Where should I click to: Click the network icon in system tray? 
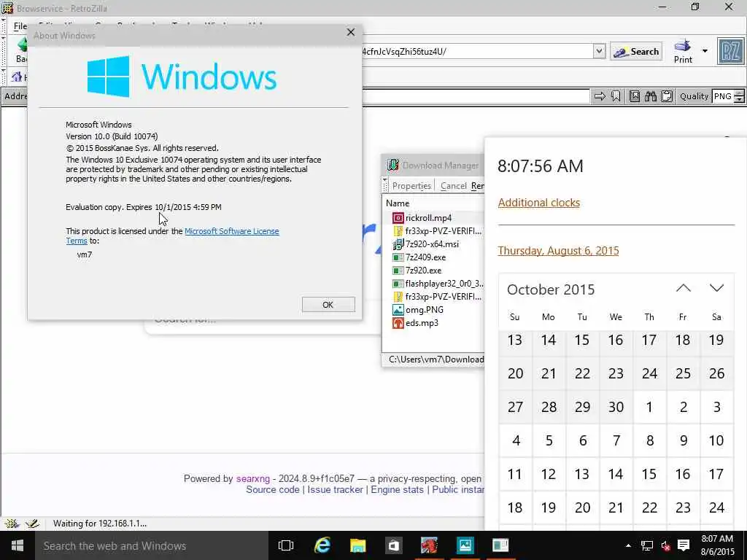click(646, 545)
